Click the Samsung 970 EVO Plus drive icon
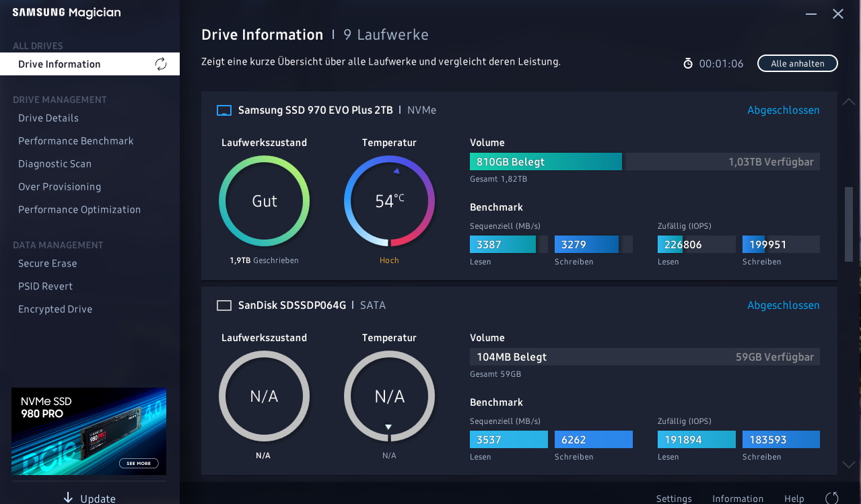 click(223, 110)
